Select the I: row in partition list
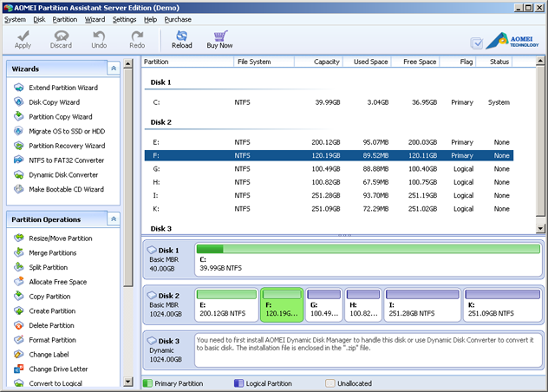The image size is (548, 392). tap(329, 195)
